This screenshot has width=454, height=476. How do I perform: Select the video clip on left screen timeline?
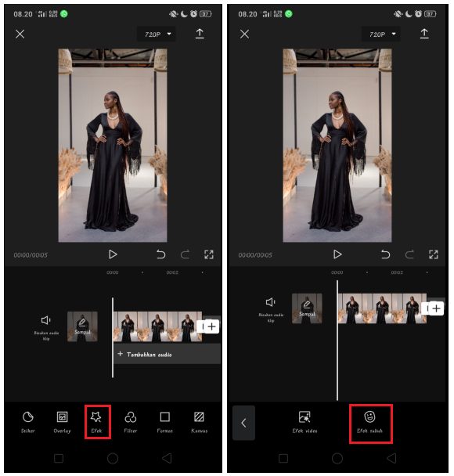157,326
